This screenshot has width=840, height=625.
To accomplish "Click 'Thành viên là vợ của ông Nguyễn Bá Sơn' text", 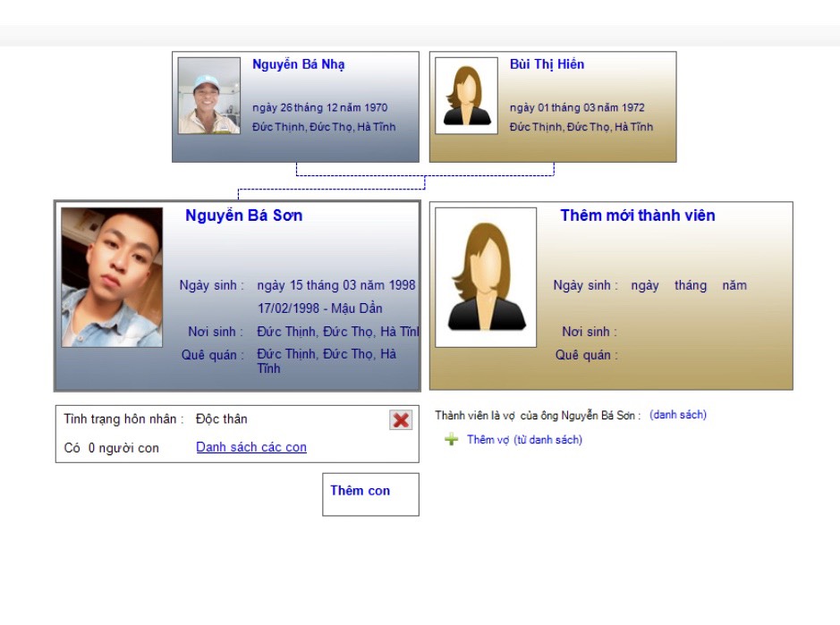I will (x=538, y=415).
